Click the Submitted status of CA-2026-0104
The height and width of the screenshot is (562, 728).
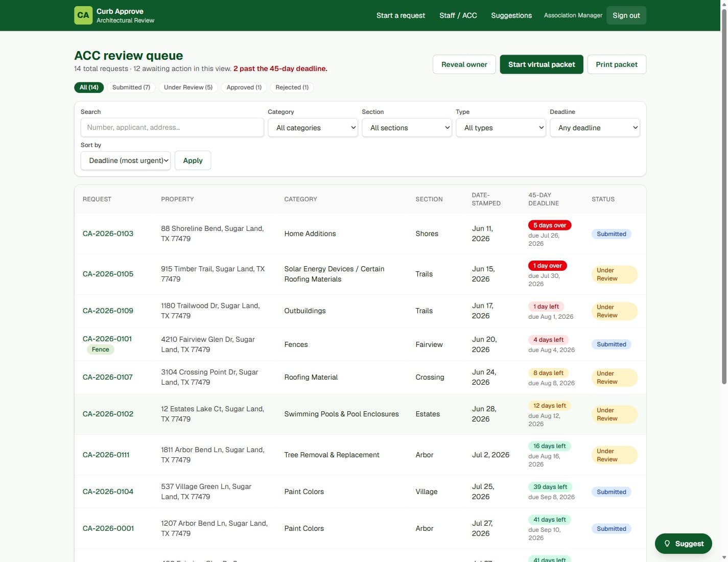coord(611,492)
